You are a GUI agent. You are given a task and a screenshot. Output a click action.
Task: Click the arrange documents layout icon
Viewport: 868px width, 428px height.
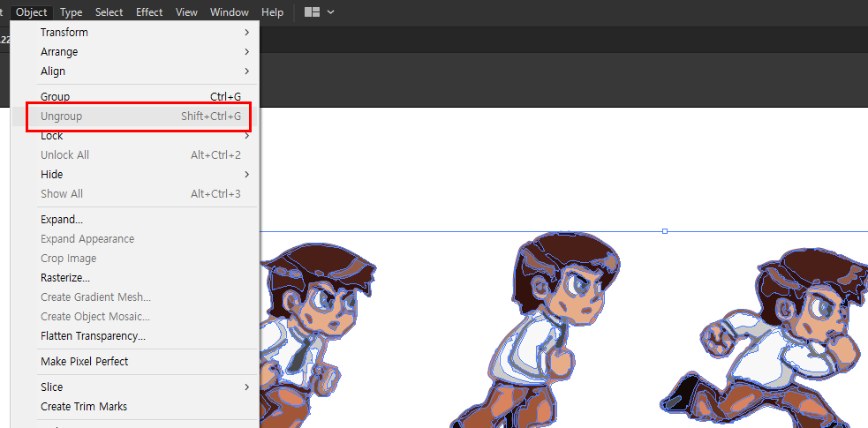313,12
